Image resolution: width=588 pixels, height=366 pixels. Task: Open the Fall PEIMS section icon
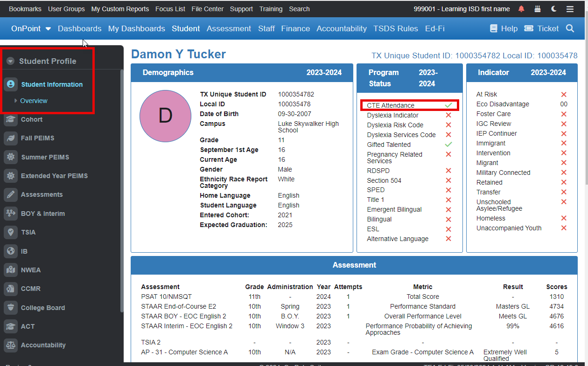[x=10, y=138]
